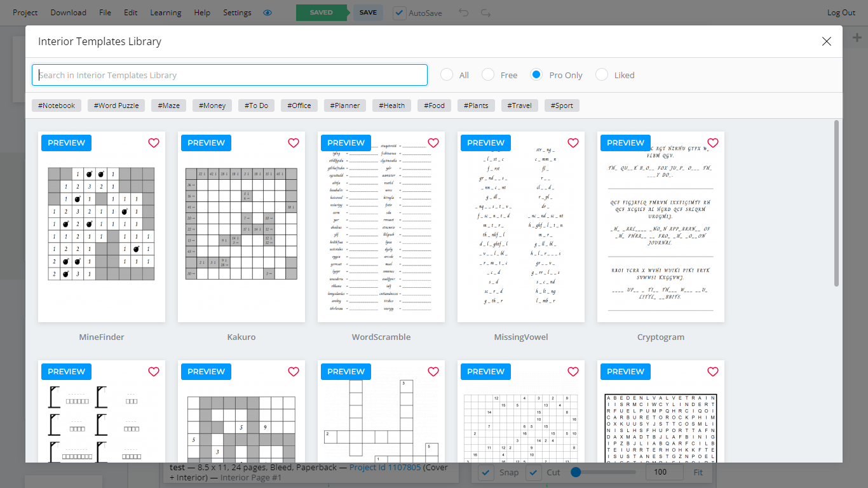Click the redo arrow icon
868x488 pixels.
[485, 13]
